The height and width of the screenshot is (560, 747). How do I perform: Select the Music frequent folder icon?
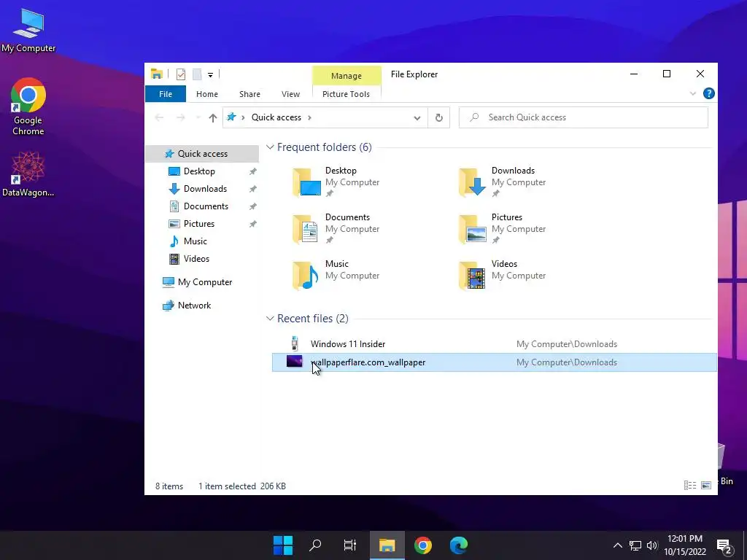tap(306, 276)
